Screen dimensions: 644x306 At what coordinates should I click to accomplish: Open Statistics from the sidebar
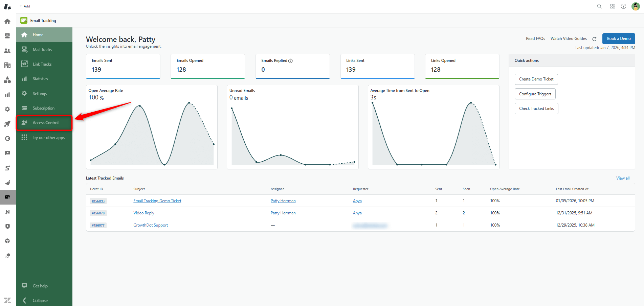pyautogui.click(x=40, y=79)
